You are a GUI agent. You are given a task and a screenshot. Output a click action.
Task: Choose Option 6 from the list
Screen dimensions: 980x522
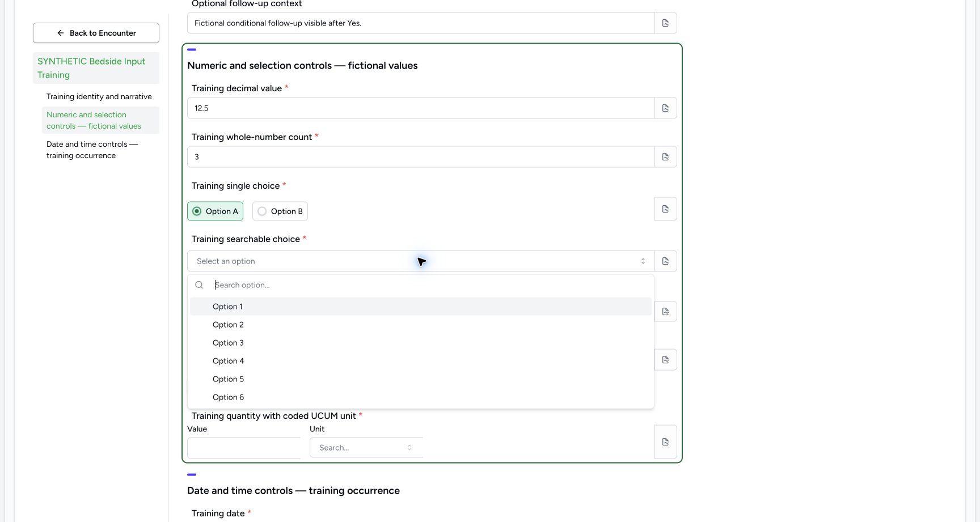421,397
